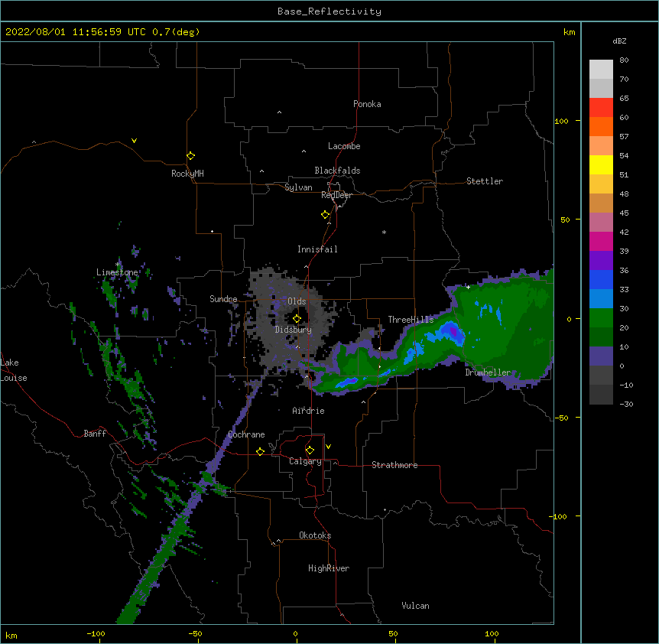Select the yellow diamond marker beside RockyMH
The width and height of the screenshot is (659, 644).
[190, 155]
